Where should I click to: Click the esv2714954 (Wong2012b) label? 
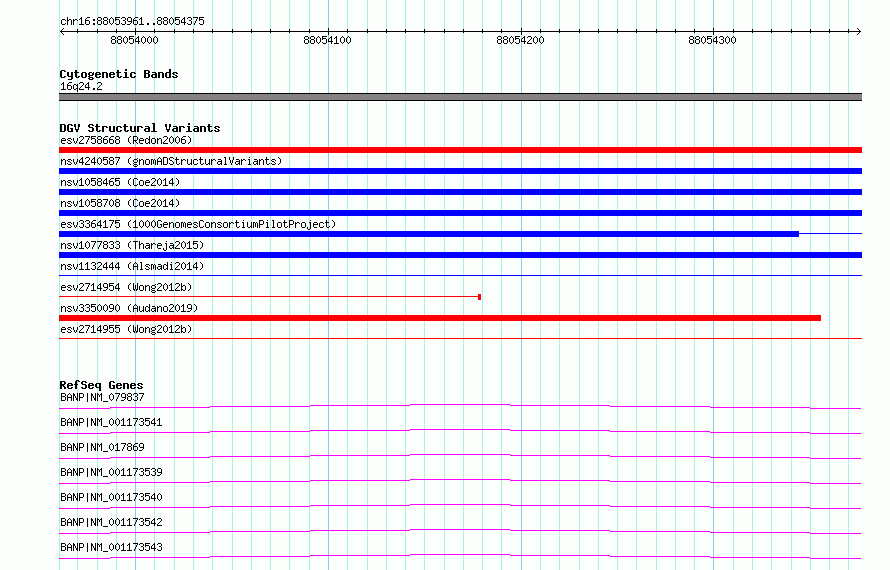(126, 287)
